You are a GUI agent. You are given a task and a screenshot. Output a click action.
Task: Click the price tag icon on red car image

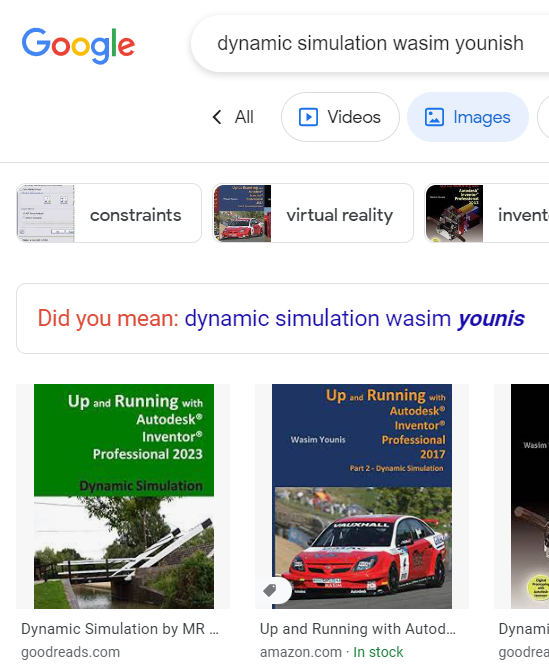pyautogui.click(x=270, y=590)
